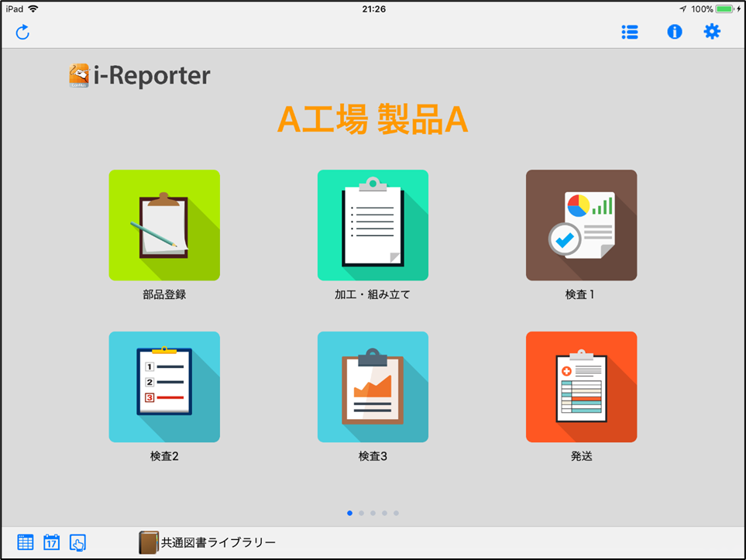Viewport: 746px width, 560px height.
Task: Click the 部品登録 label text
Action: 164,294
